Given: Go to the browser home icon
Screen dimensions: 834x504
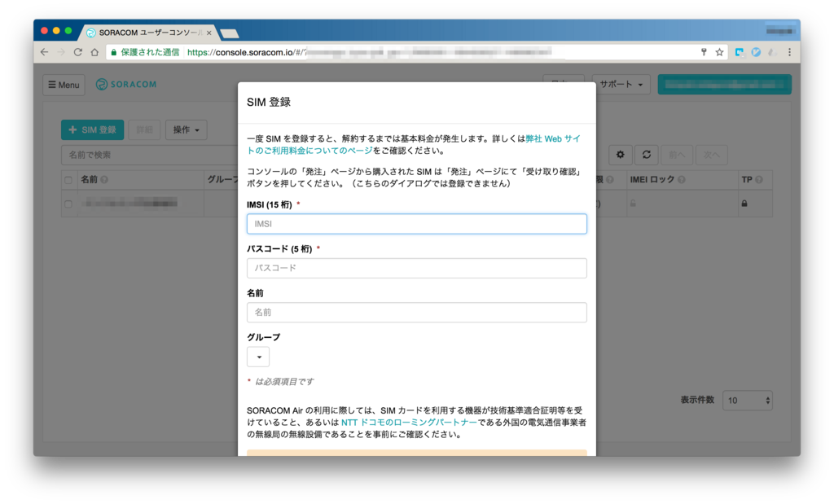Looking at the screenshot, I should point(94,52).
